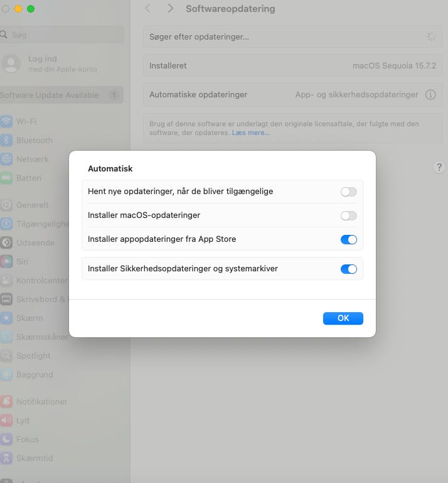Open the Netværk settings label
The width and height of the screenshot is (448, 483).
(32, 160)
